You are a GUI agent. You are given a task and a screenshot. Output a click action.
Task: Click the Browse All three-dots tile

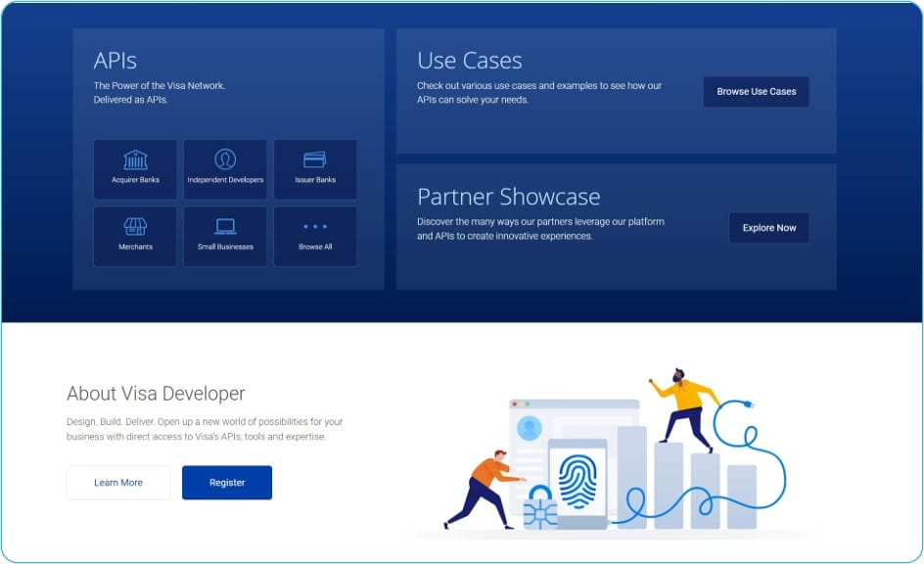[315, 235]
